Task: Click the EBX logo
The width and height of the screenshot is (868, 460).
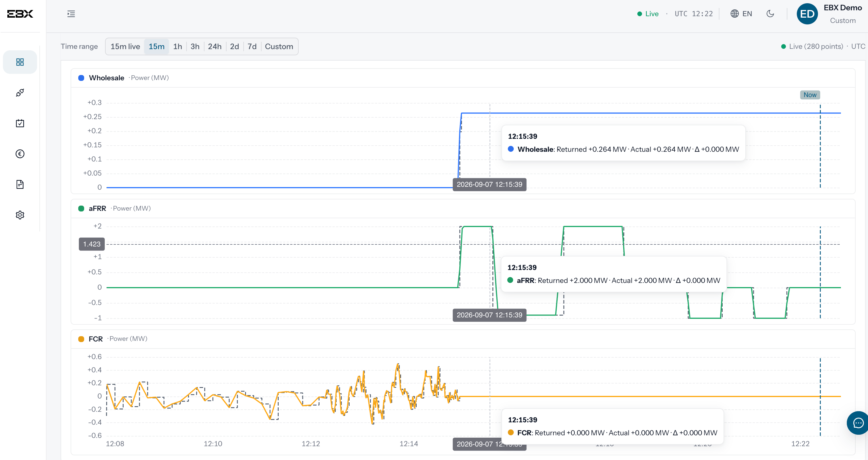Action: click(x=20, y=14)
